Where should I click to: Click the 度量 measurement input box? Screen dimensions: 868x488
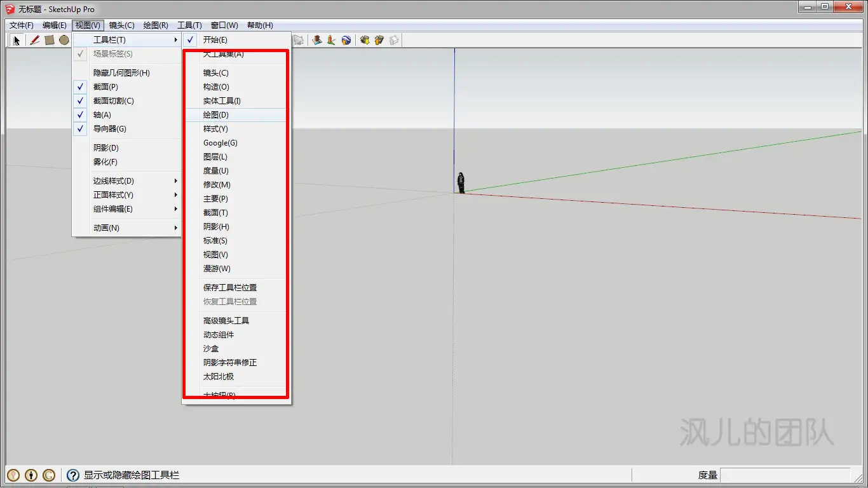785,475
